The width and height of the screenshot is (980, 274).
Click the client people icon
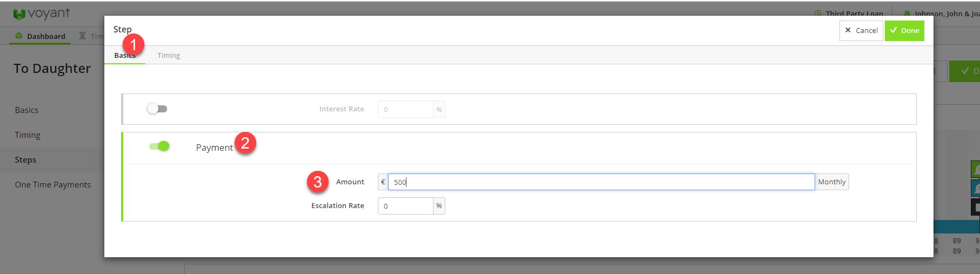pos(907,14)
